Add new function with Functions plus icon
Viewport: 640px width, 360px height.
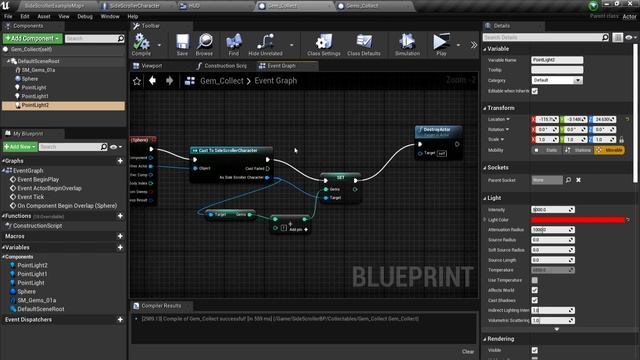120,216
